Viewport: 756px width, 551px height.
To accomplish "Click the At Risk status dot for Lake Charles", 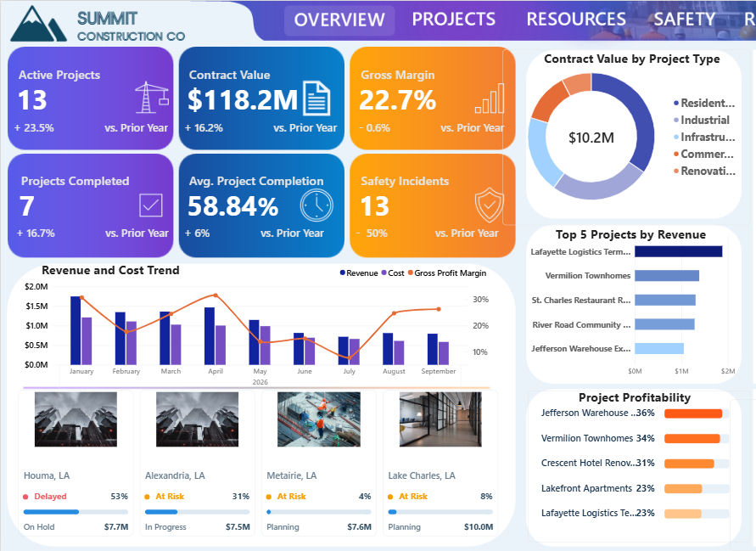I will point(390,497).
